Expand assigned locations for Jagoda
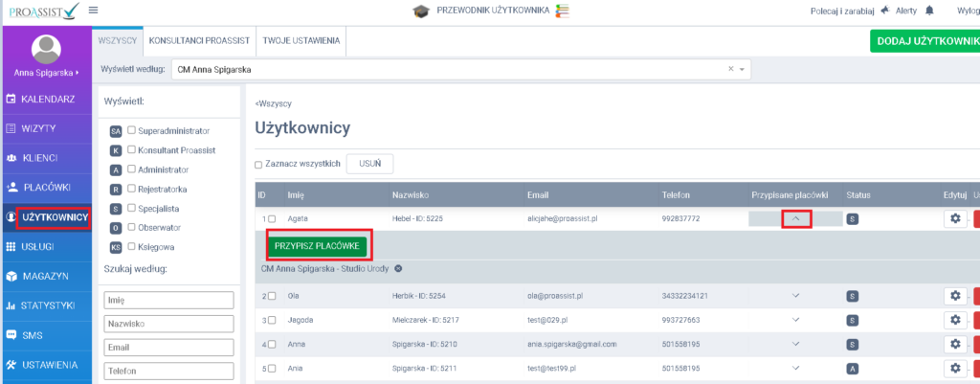Viewport: 980px width, 384px height. [x=795, y=320]
